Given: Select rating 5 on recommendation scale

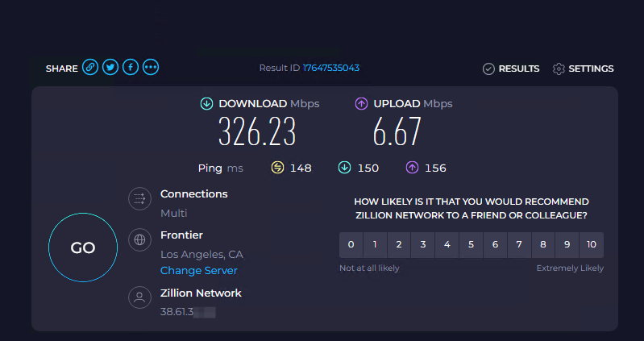Looking at the screenshot, I should point(472,245).
